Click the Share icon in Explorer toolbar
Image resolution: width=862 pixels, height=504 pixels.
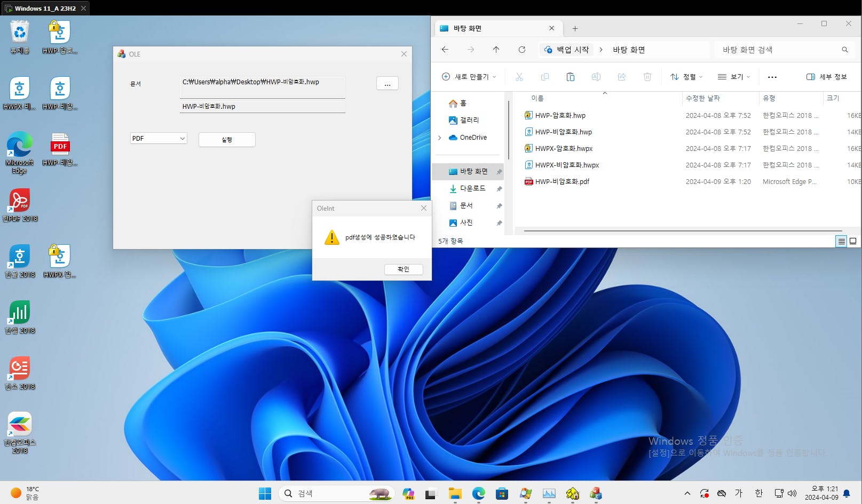622,77
